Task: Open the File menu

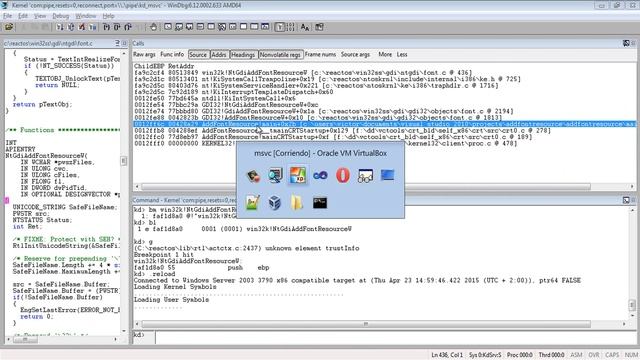Action: pyautogui.click(x=8, y=16)
